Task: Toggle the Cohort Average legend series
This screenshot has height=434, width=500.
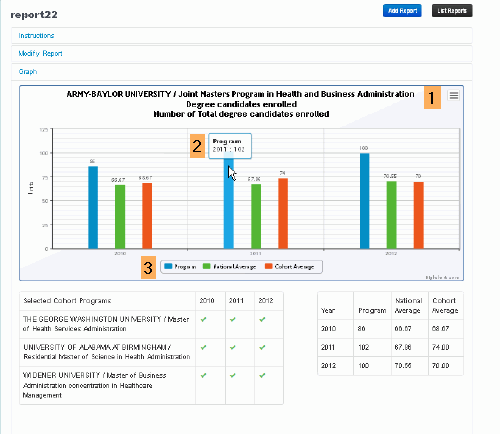Action: pyautogui.click(x=290, y=267)
